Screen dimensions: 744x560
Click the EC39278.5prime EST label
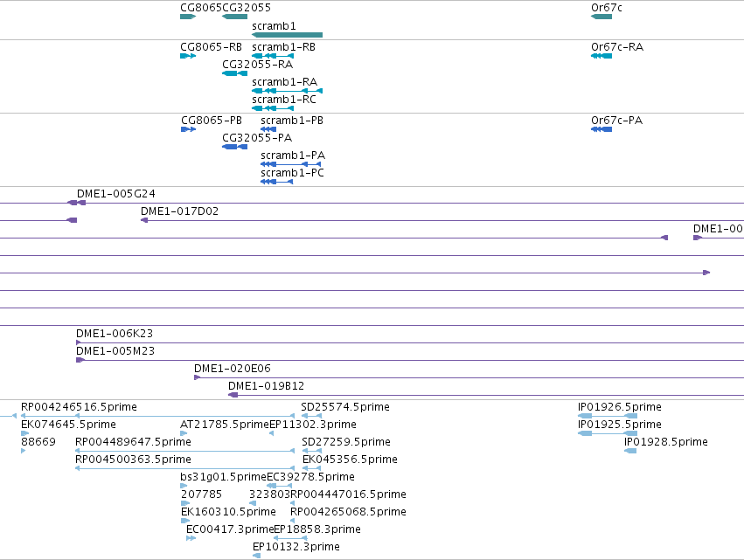[x=310, y=478]
